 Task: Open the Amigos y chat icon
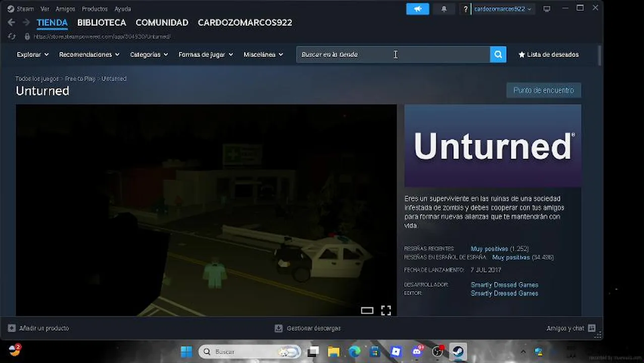pos(592,328)
